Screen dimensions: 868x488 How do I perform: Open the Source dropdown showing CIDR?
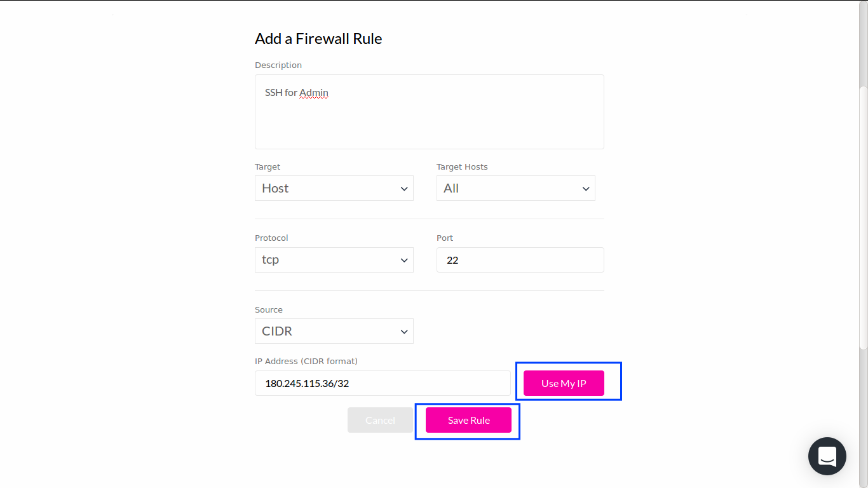334,331
